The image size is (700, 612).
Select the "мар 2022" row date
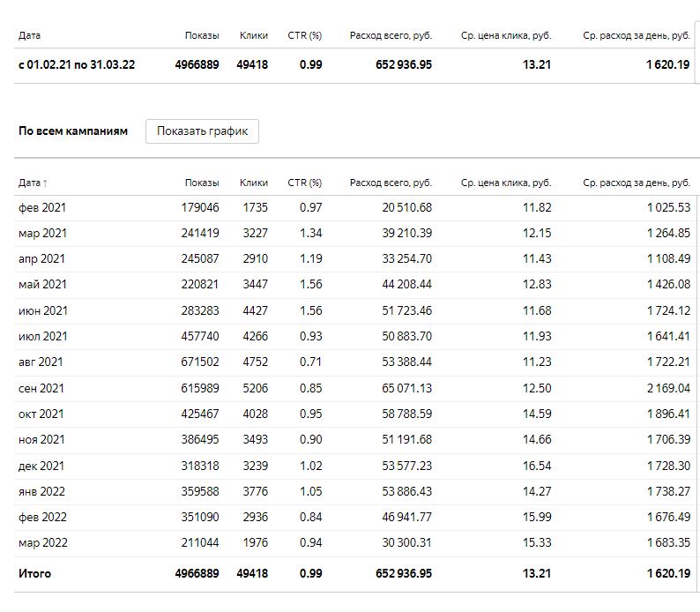click(42, 542)
